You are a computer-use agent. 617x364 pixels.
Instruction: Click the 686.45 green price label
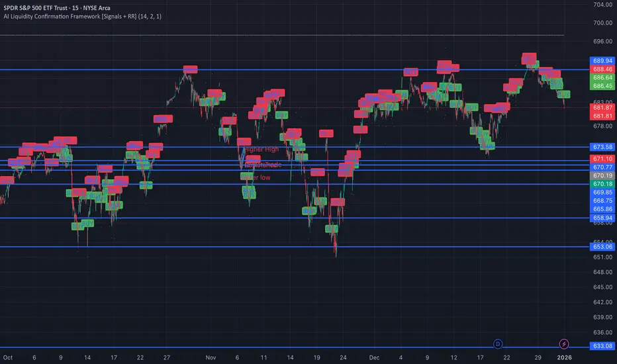click(602, 86)
